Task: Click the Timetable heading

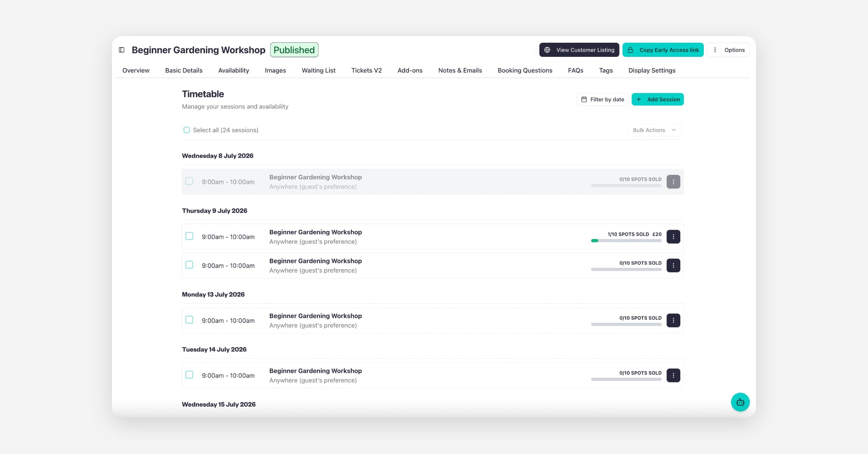Action: tap(203, 94)
